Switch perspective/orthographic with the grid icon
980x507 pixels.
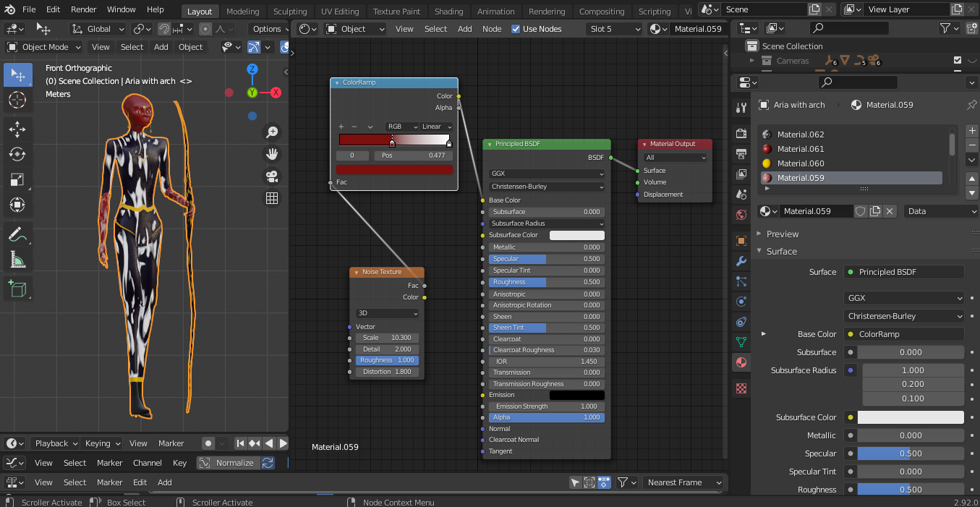pyautogui.click(x=272, y=198)
